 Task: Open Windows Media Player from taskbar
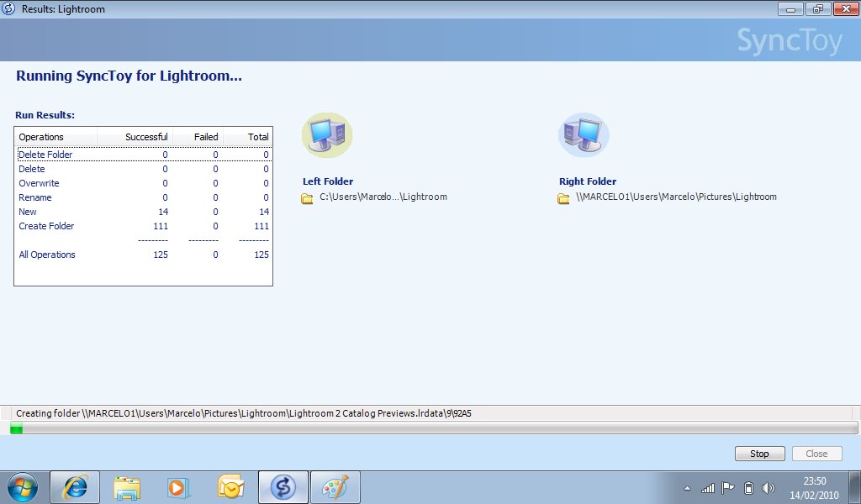(x=178, y=487)
